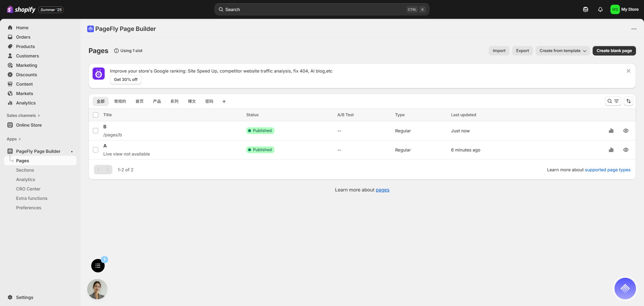Expand Create from template dropdown
The height and width of the screenshot is (306, 644).
click(x=562, y=51)
